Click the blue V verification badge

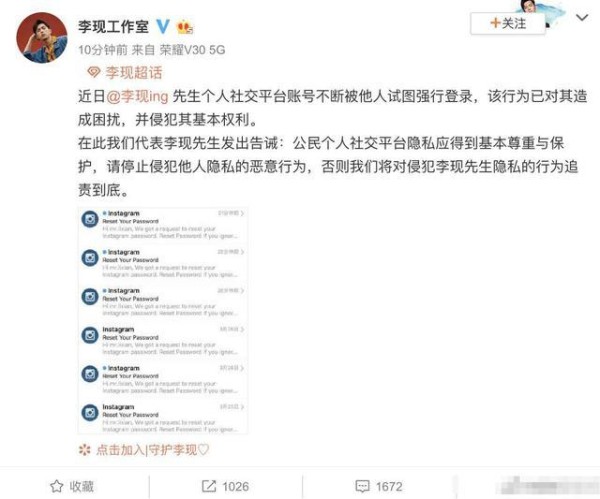(x=163, y=26)
